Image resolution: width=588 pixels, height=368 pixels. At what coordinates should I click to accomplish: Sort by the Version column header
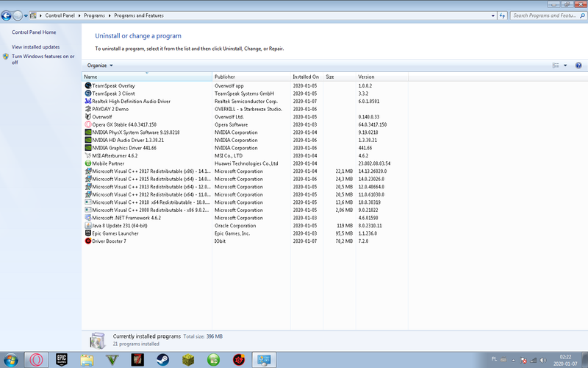pyautogui.click(x=381, y=77)
